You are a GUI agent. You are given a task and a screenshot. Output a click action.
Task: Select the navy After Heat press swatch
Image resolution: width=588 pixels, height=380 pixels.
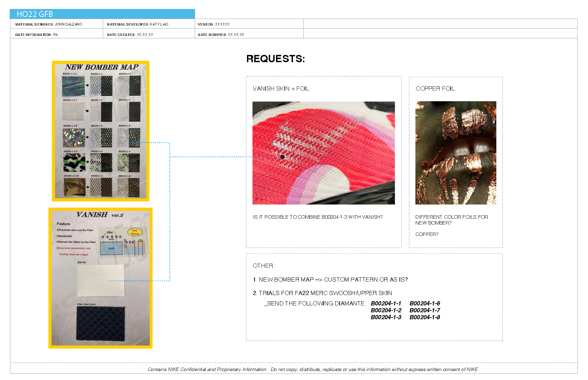pos(100,324)
